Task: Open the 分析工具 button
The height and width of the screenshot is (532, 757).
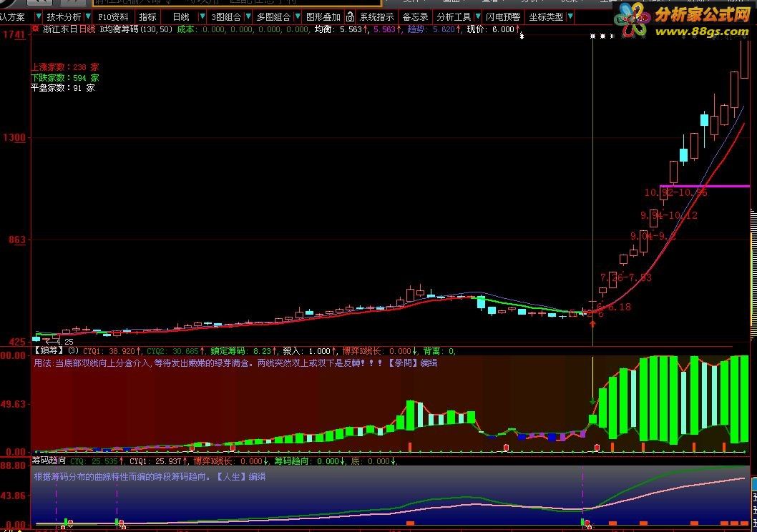Action: (x=454, y=17)
